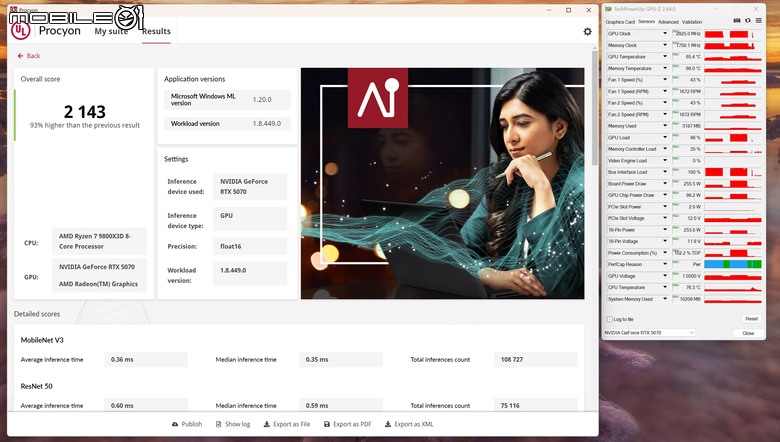The image size is (780, 442).
Task: Expand Power Consumption (%) dropdown
Action: 665,253
